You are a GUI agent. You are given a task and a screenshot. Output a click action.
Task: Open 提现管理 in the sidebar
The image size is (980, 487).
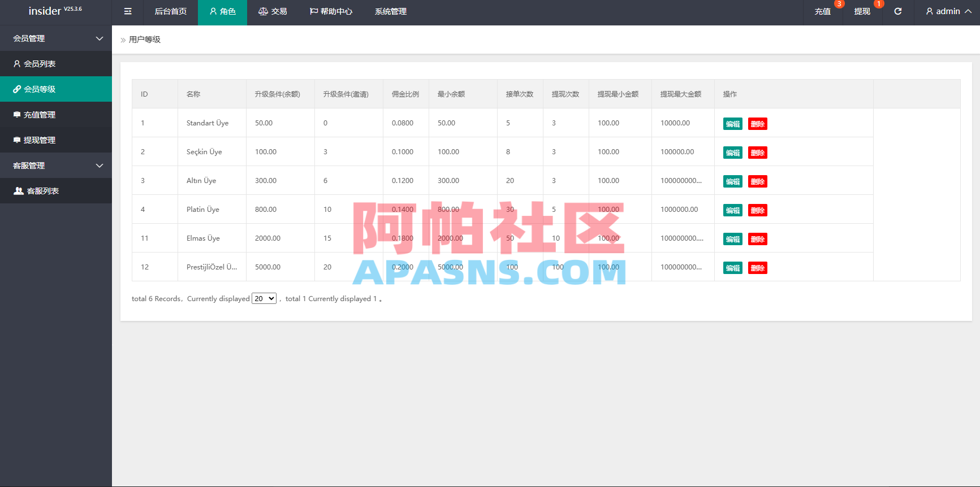56,140
